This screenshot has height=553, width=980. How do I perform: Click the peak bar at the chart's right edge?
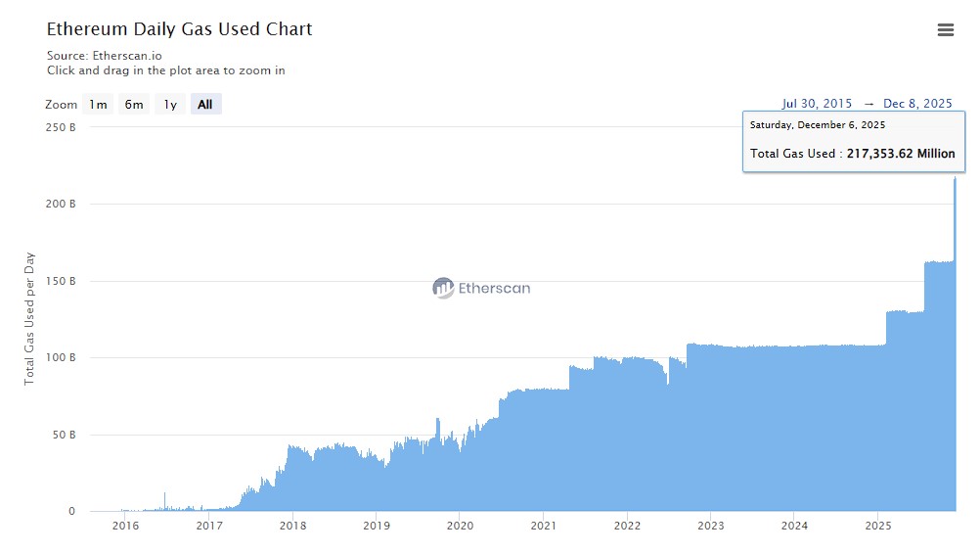coord(955,196)
